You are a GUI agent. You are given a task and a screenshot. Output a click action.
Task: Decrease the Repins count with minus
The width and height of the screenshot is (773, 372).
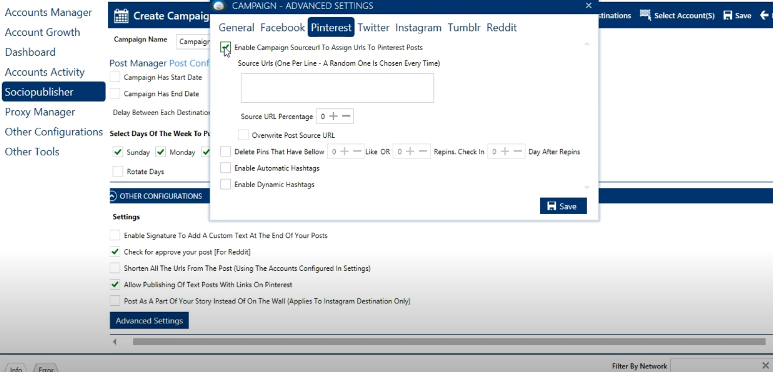click(x=424, y=151)
